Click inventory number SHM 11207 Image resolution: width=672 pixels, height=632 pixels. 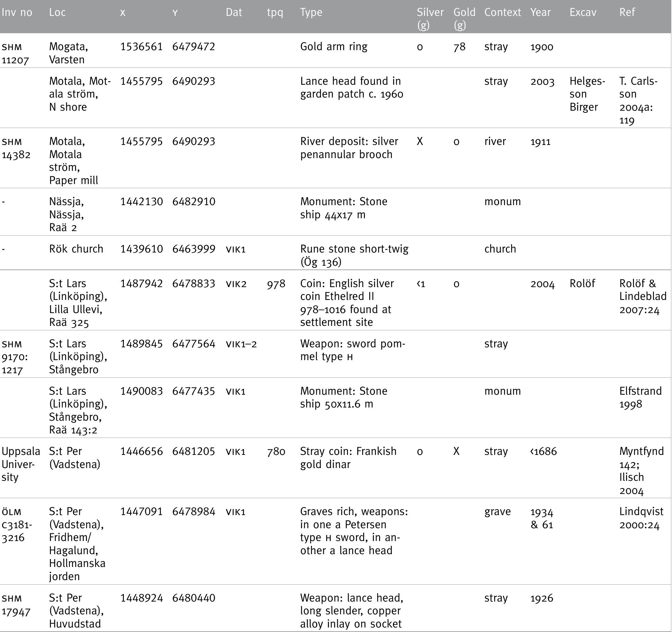point(15,53)
